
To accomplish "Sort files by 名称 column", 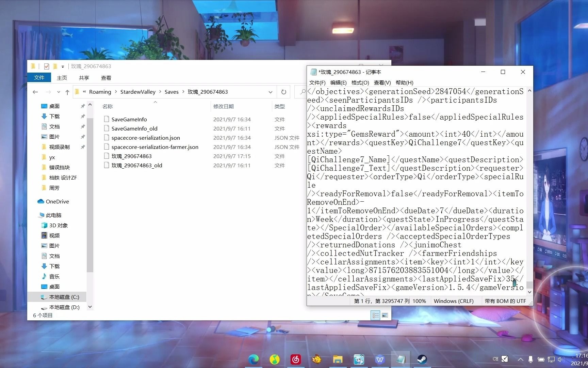I will pyautogui.click(x=108, y=106).
